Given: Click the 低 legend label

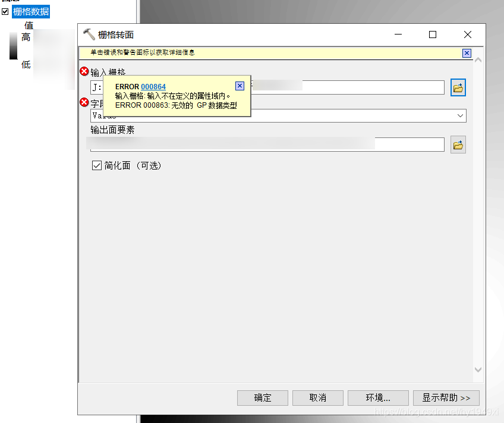Looking at the screenshot, I should (x=26, y=65).
